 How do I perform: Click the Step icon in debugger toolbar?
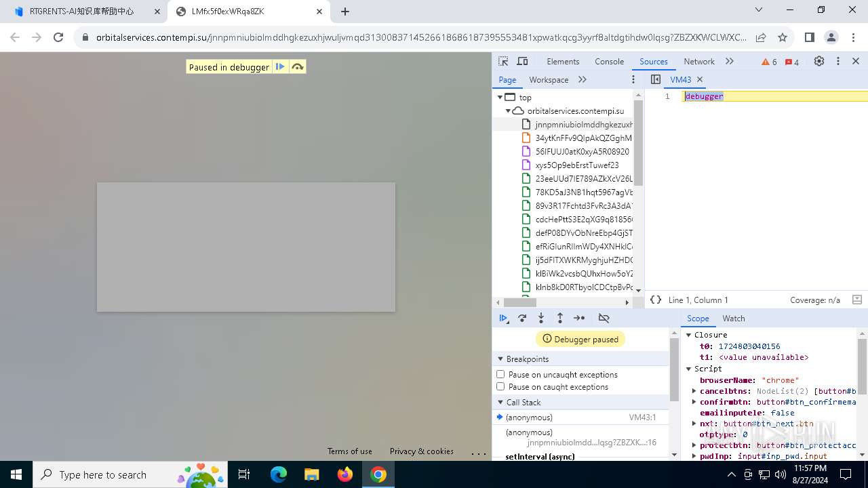point(579,318)
